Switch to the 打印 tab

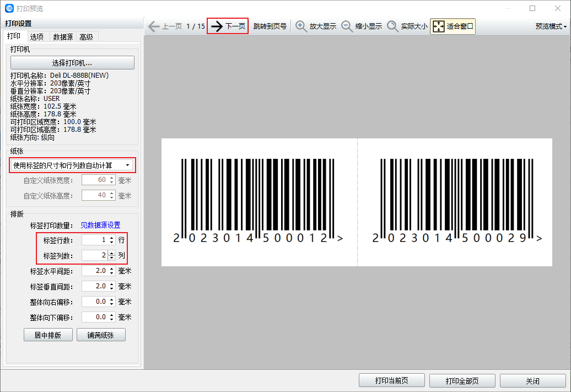coord(14,36)
